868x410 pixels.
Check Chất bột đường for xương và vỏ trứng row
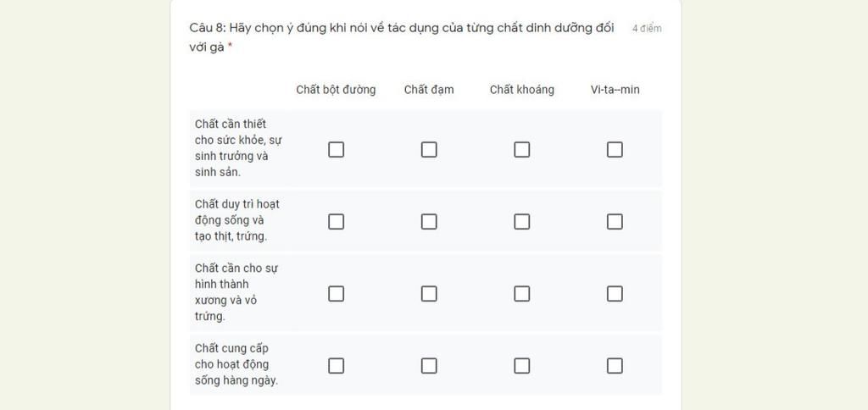[x=336, y=293]
